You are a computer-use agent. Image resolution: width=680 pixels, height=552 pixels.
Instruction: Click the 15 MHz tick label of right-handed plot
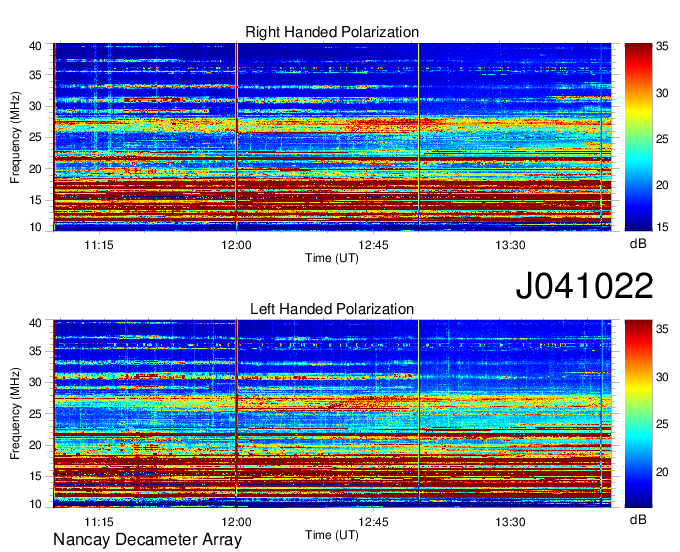[35, 200]
